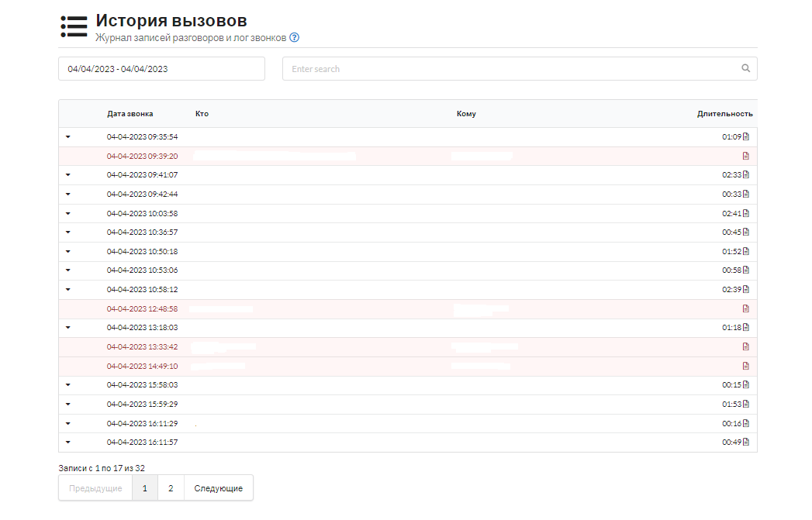
Task: Open record file for 10:58:12 call
Action: 746,289
